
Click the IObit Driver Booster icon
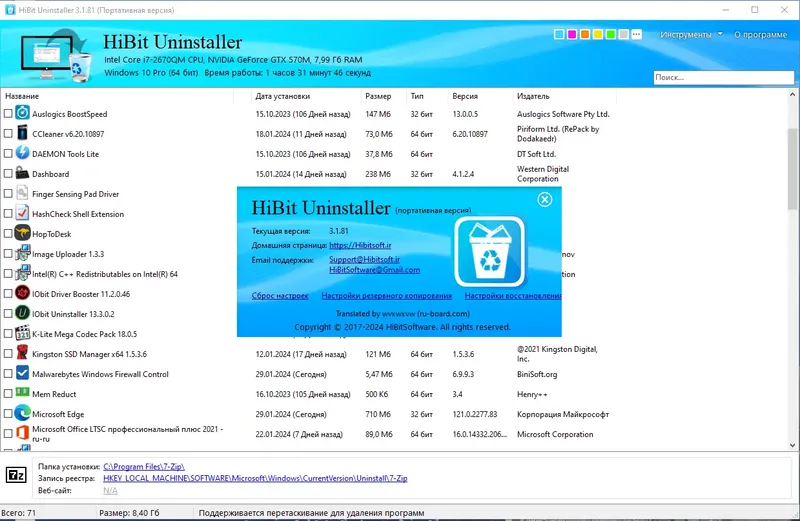pyautogui.click(x=22, y=293)
